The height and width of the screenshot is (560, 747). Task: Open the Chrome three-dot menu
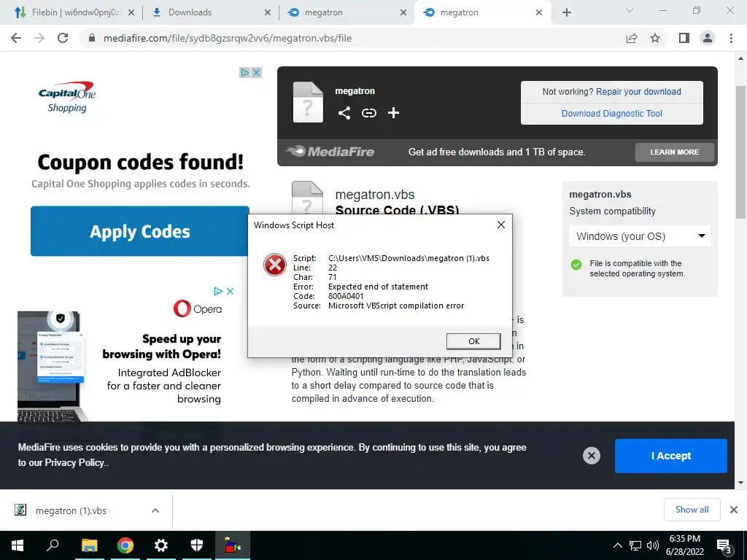coord(731,38)
